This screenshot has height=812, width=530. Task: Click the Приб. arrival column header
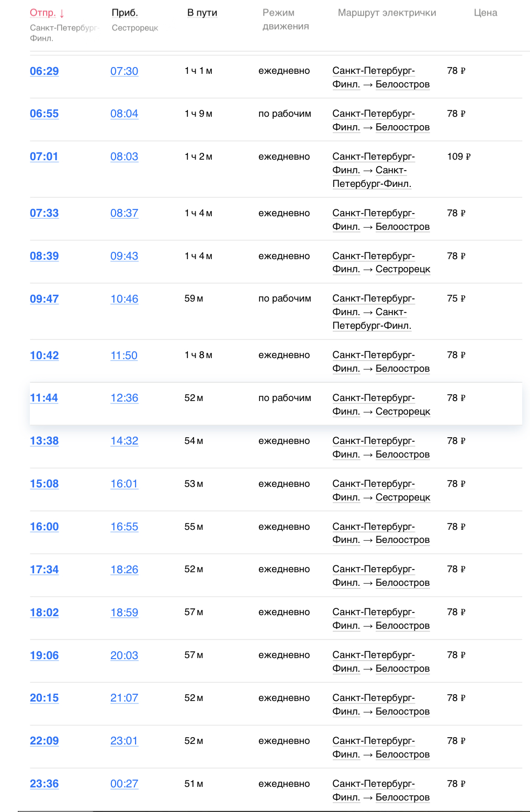tap(125, 13)
